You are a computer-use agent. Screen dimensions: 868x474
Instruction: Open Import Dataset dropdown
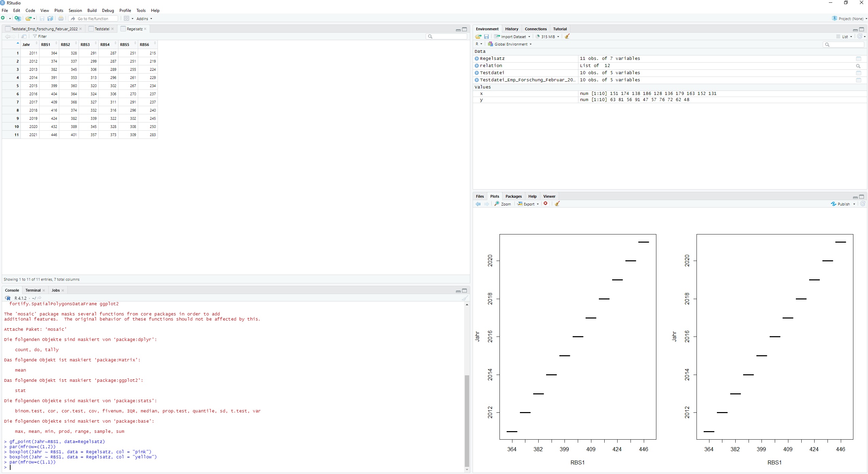[x=512, y=37]
